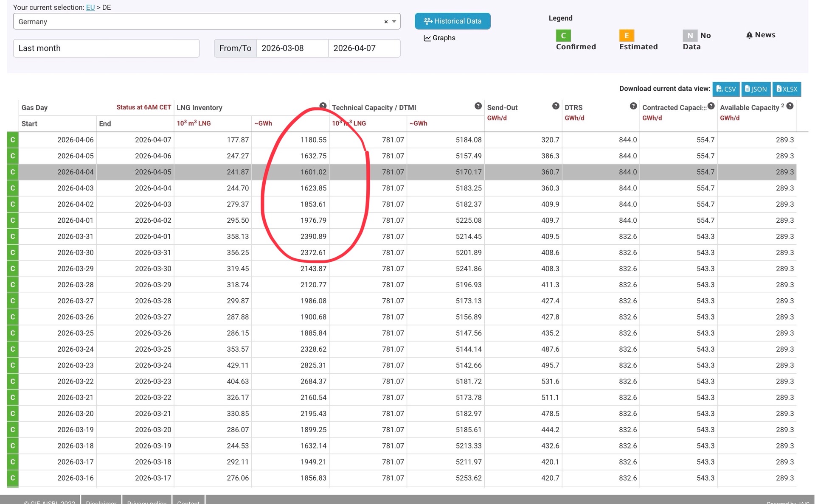Click the green Confirmed legend swatch
The image size is (815, 504).
[x=563, y=36]
